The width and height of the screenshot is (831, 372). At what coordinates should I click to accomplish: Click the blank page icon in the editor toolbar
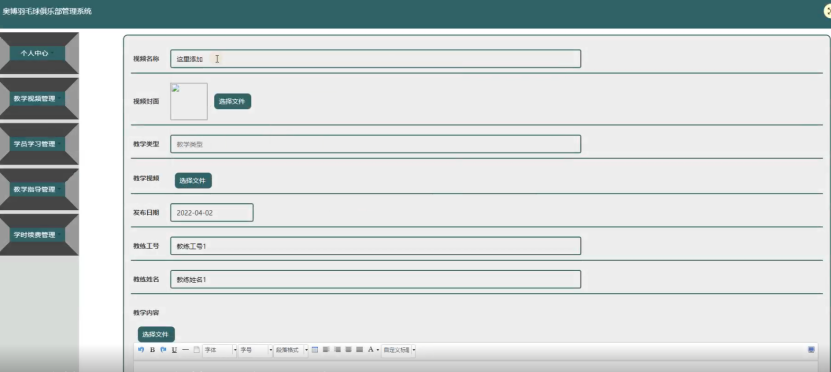coord(196,350)
